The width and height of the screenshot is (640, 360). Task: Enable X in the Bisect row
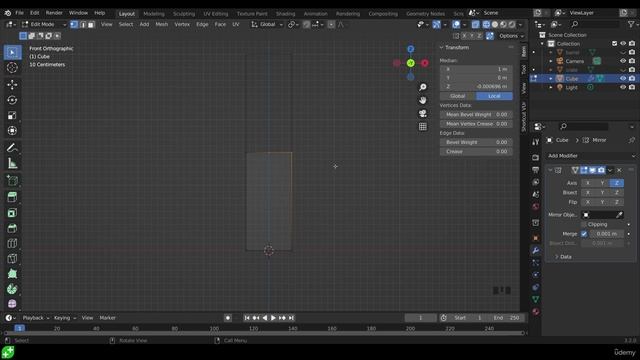tap(588, 193)
